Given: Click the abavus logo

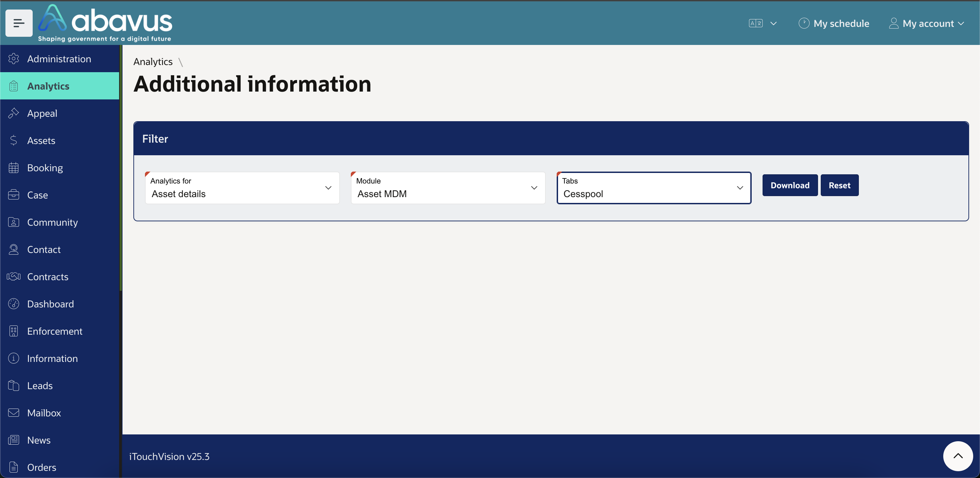Looking at the screenshot, I should click(x=105, y=23).
